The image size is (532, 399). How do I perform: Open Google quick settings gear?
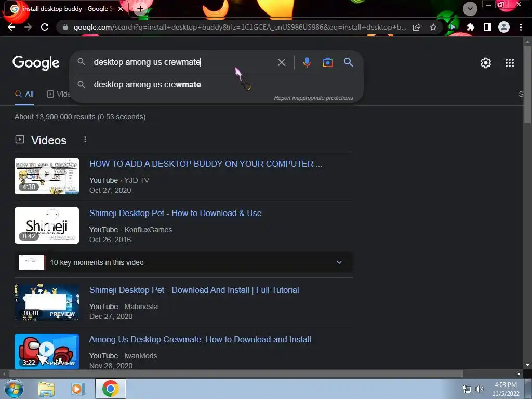pos(486,63)
